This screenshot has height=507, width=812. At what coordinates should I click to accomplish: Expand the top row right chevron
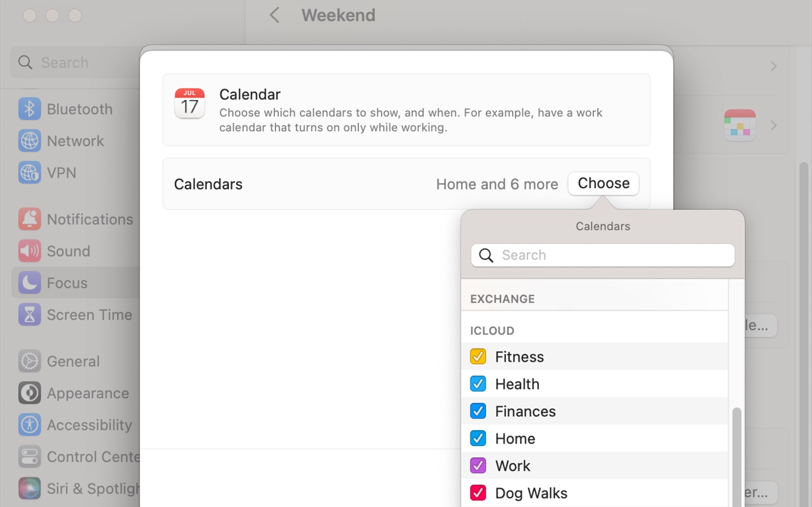[x=773, y=66]
